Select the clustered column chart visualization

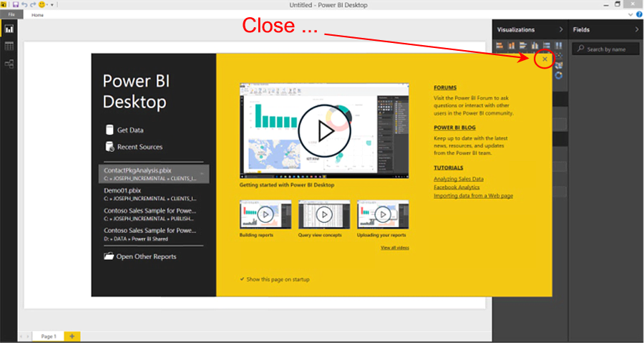[535, 45]
